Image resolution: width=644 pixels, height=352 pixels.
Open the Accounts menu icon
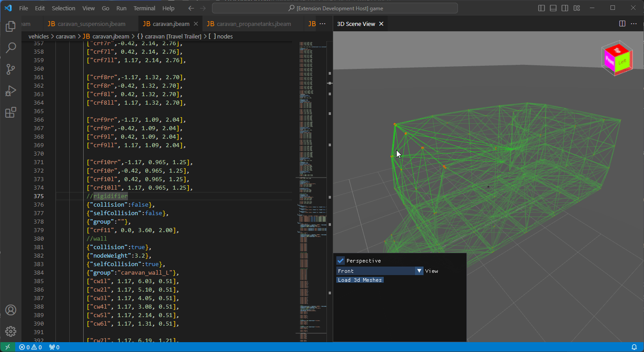(x=11, y=310)
